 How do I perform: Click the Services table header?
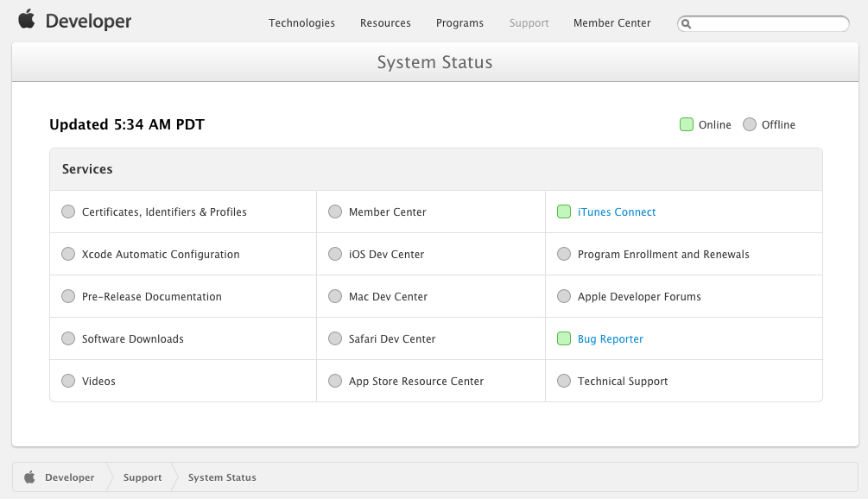(436, 169)
